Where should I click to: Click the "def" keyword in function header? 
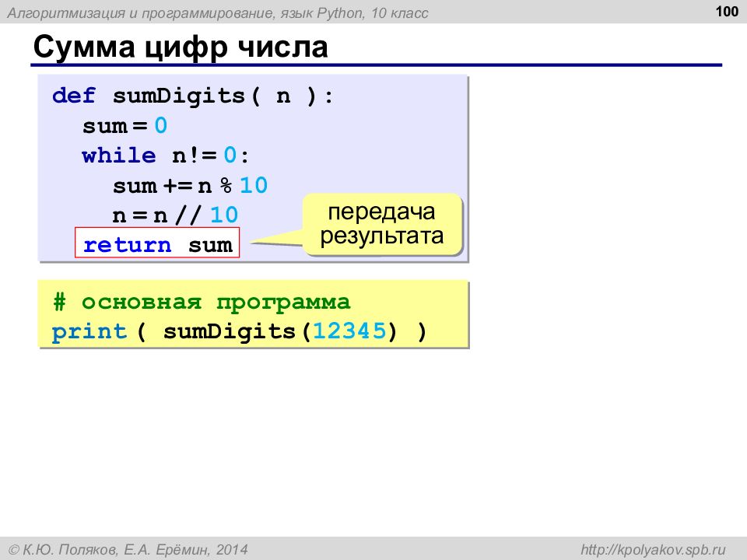[74, 95]
